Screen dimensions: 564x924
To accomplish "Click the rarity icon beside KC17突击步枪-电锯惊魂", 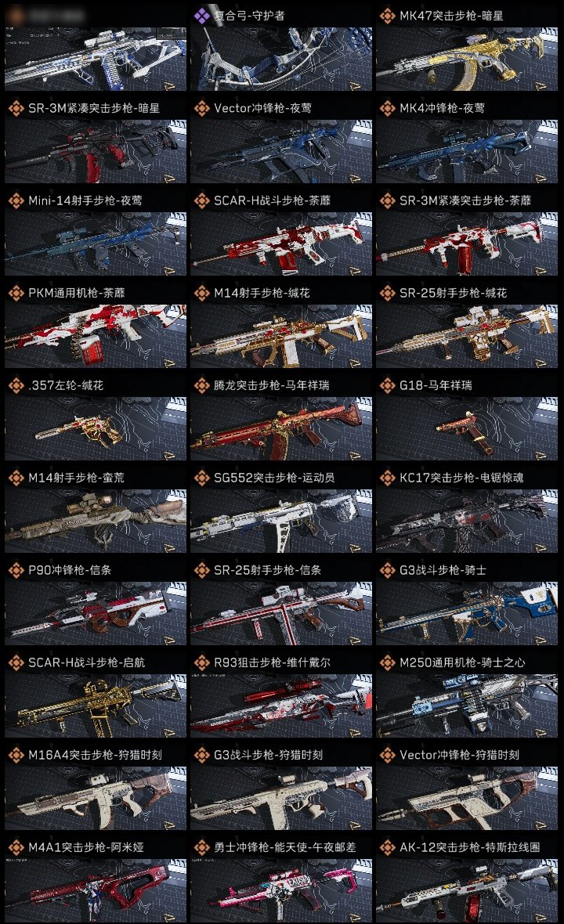I will point(388,478).
